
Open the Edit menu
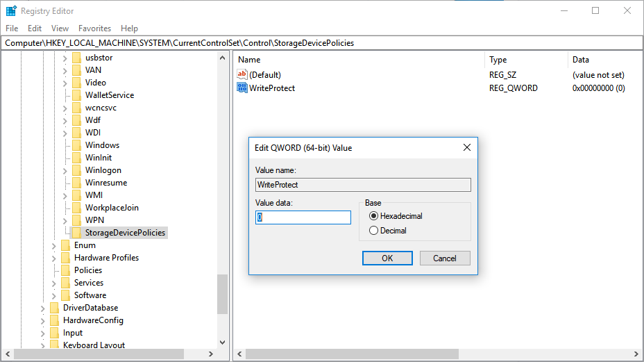[35, 28]
